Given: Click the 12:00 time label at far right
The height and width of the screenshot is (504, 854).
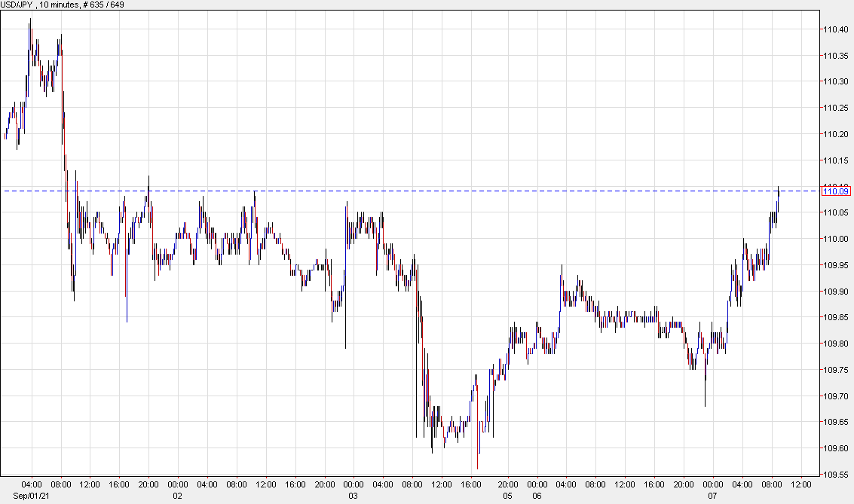Looking at the screenshot, I should [x=801, y=486].
